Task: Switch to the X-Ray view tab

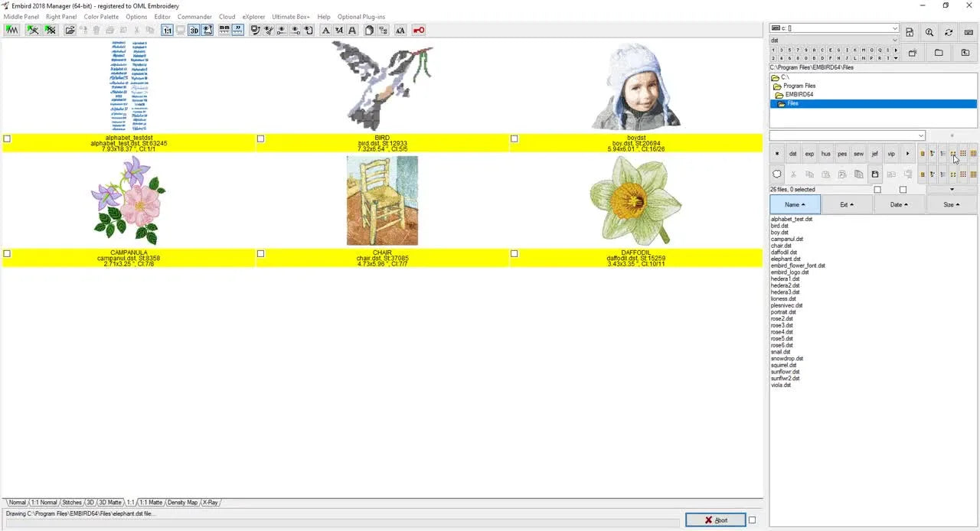Action: point(211,503)
